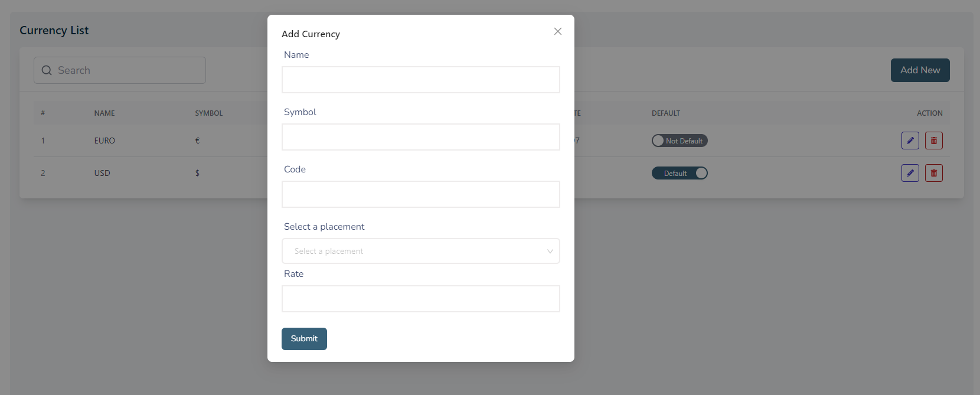Click the search magnifier icon

coord(47,70)
